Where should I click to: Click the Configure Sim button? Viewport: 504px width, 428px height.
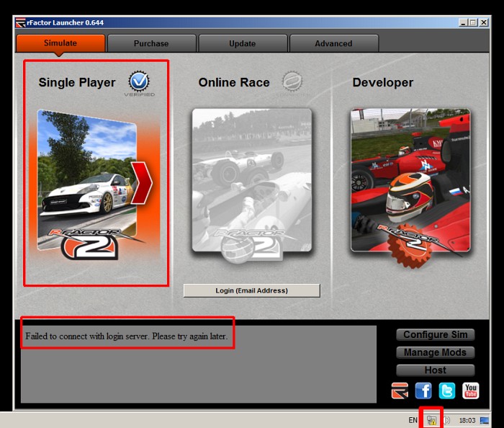click(435, 335)
